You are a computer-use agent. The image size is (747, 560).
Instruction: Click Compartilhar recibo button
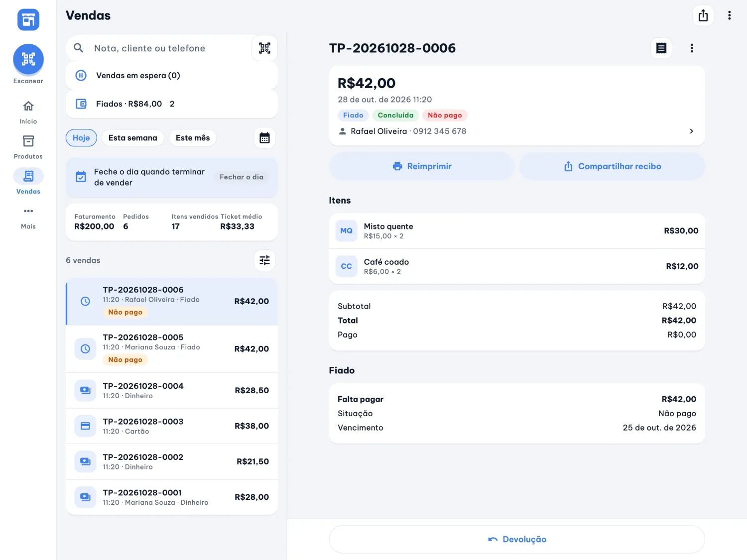pos(613,166)
